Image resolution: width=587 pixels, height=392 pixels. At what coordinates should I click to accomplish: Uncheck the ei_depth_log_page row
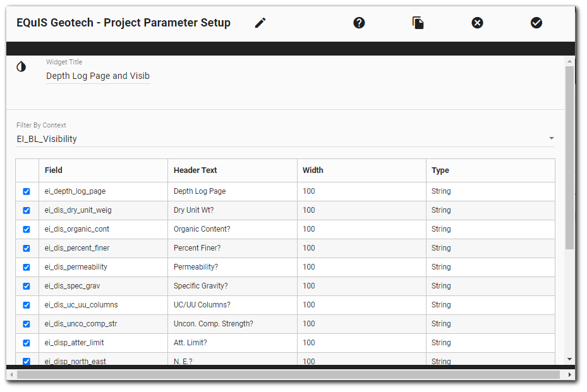26,191
